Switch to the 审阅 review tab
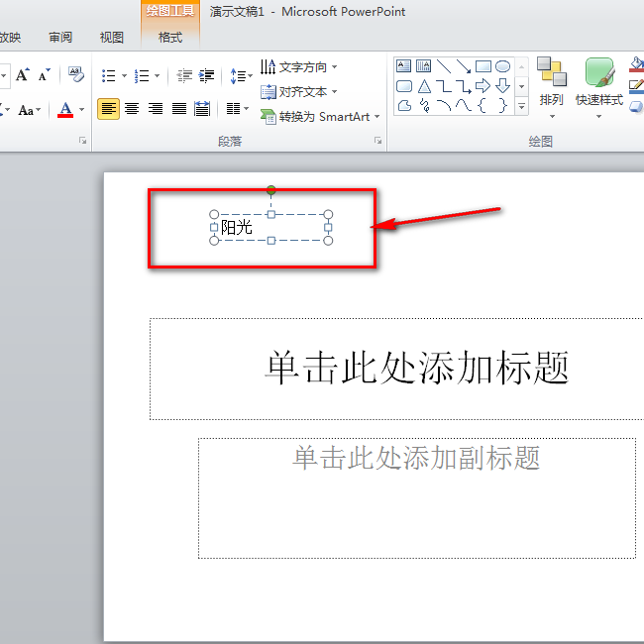 pyautogui.click(x=60, y=38)
